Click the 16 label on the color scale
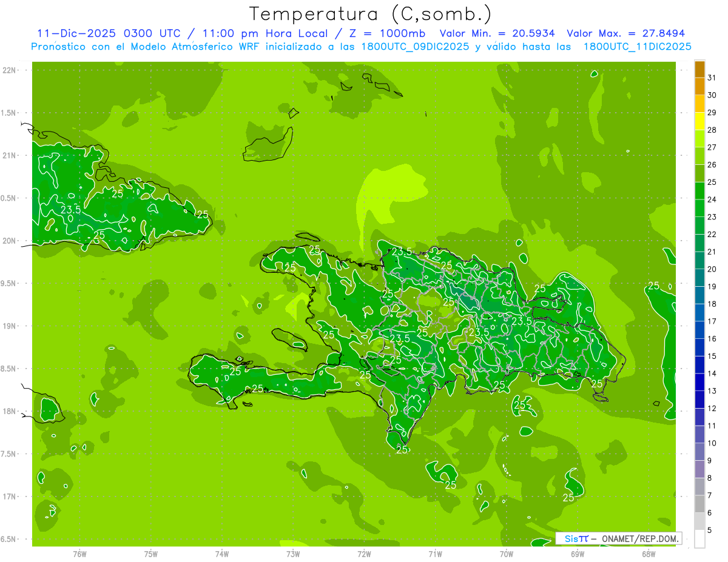 point(712,339)
